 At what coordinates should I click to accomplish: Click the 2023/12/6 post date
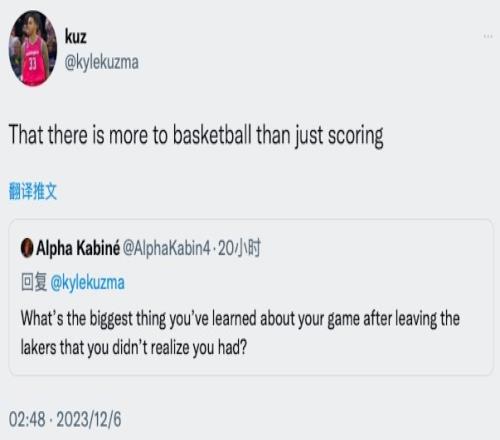coord(89,419)
